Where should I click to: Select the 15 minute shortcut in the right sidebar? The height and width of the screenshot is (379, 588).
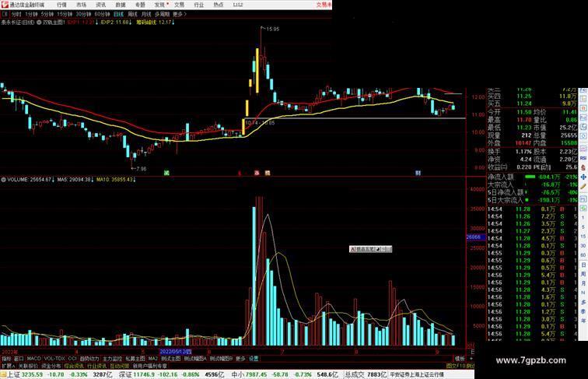pos(583,237)
